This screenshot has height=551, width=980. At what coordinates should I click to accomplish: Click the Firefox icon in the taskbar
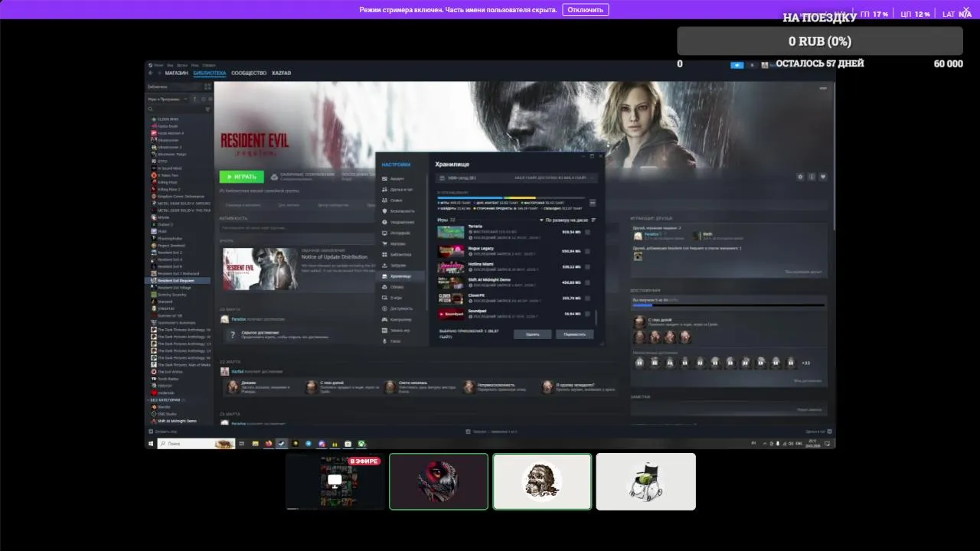pyautogui.click(x=268, y=443)
